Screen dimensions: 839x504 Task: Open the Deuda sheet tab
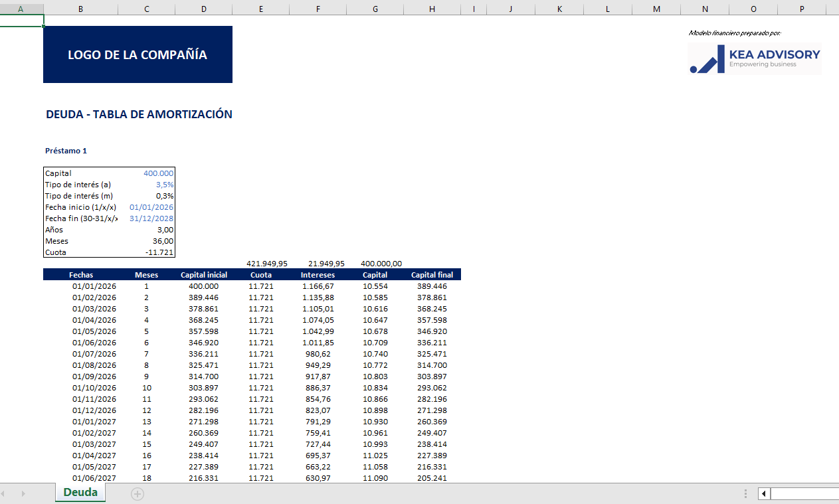[x=80, y=493]
